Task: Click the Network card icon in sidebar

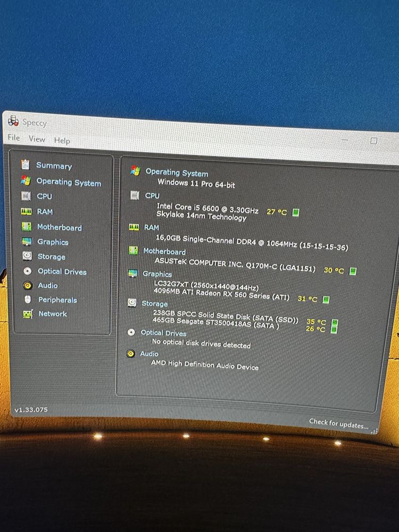Action: click(28, 314)
